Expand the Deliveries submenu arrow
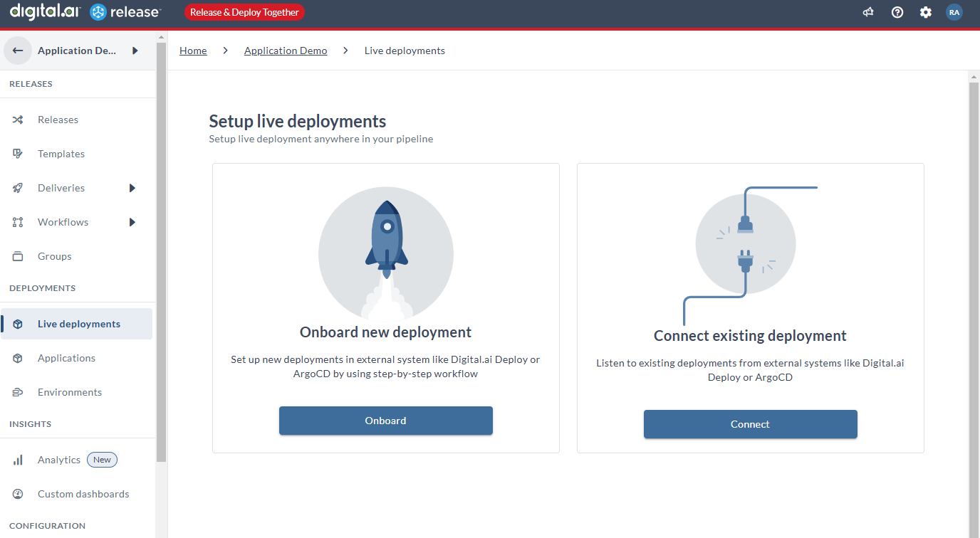The image size is (980, 538). click(x=132, y=188)
